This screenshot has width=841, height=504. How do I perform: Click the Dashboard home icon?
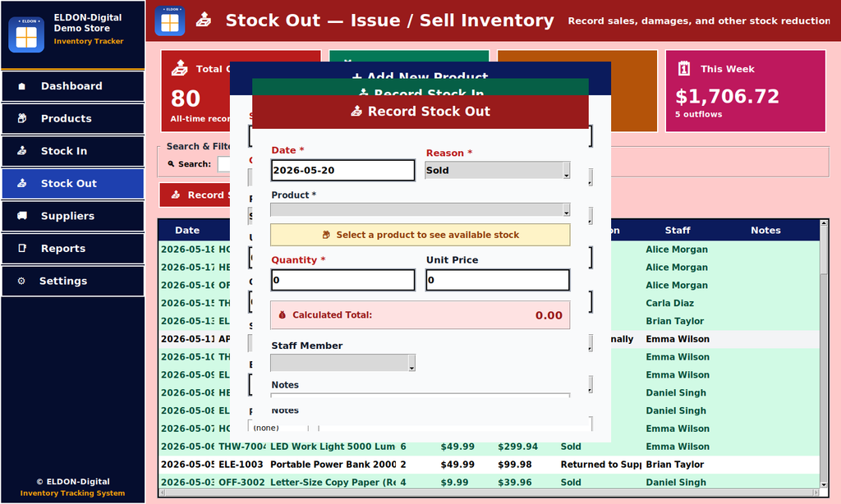pos(22,86)
